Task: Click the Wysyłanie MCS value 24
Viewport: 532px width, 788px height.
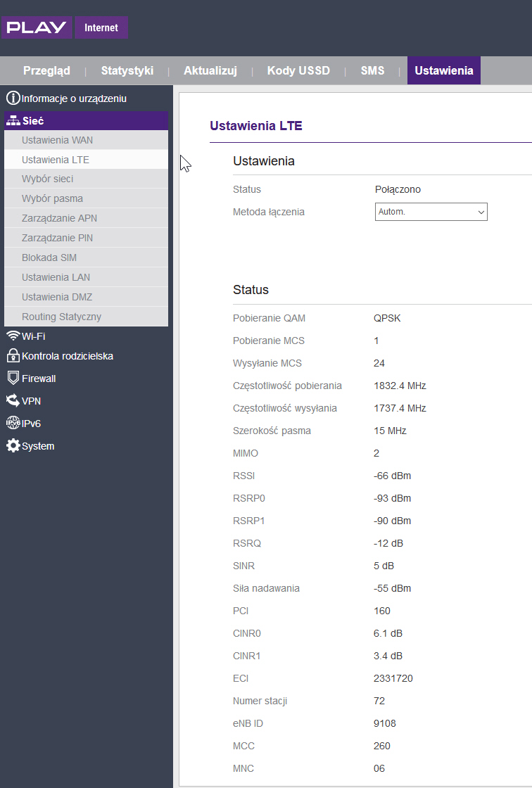Action: (379, 363)
